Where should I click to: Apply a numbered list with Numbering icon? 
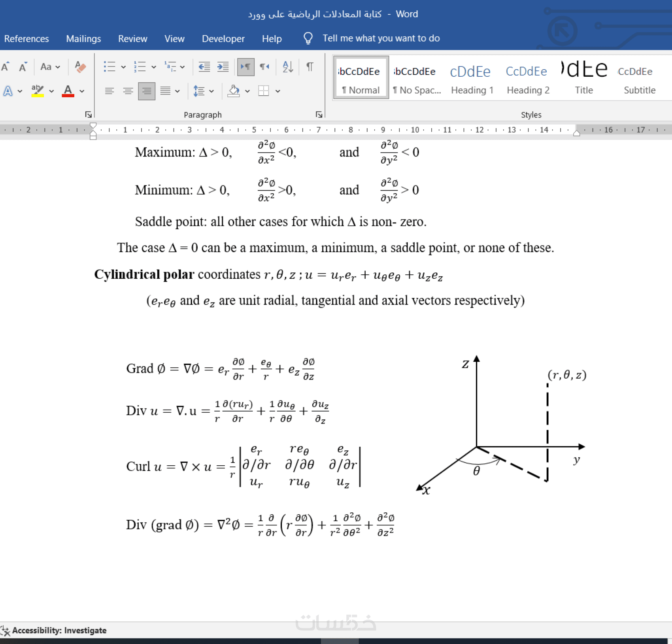tap(140, 67)
